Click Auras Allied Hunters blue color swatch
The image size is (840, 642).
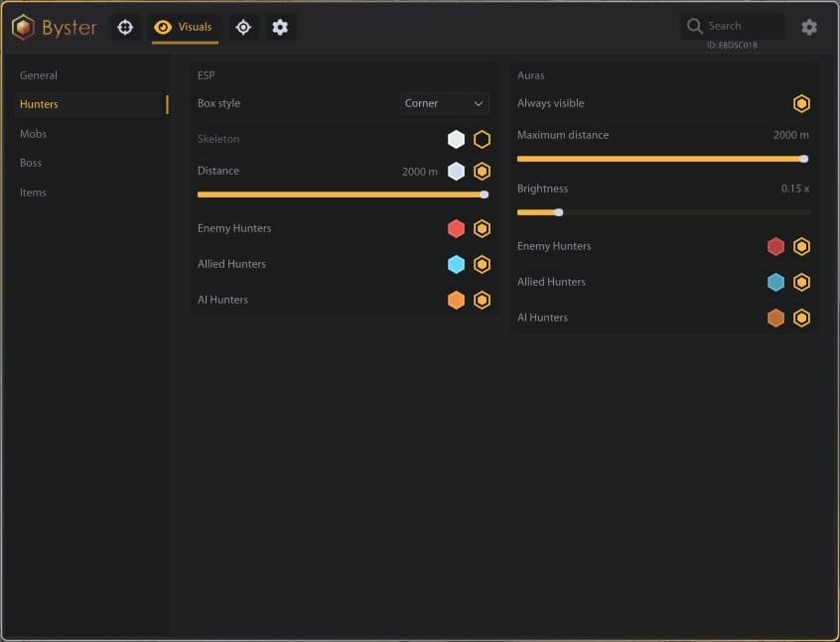[775, 282]
